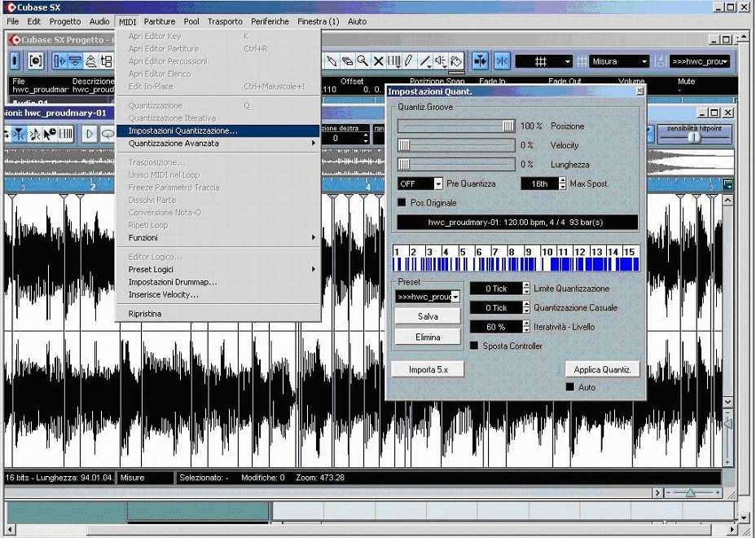Check the Pos.Originale checkbox

coord(402,203)
